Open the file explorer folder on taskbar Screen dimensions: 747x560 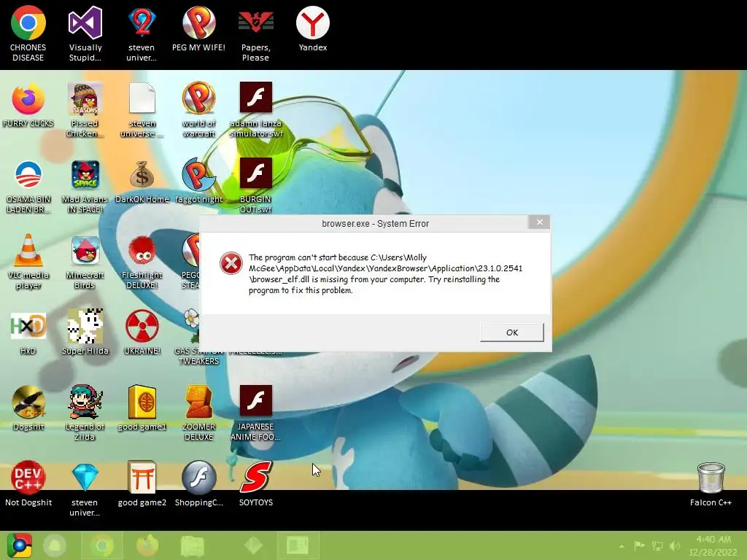coord(192,545)
